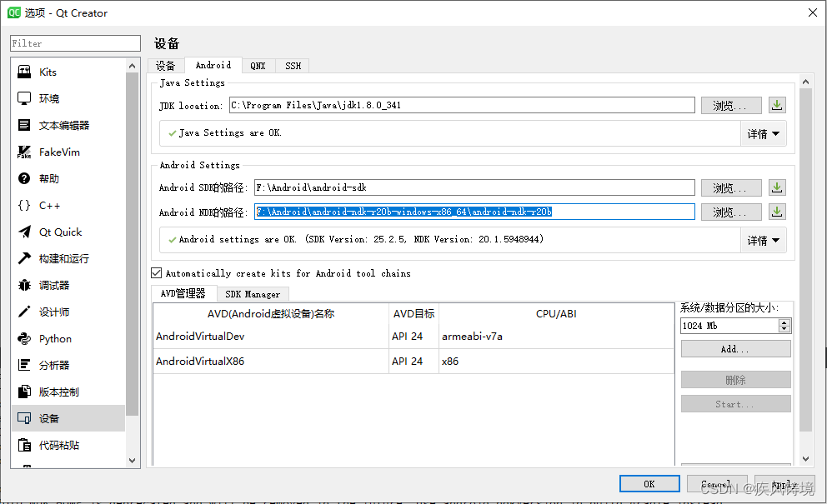Click the Cancel button
Screen dimensions: 827x504
pyautogui.click(x=717, y=483)
